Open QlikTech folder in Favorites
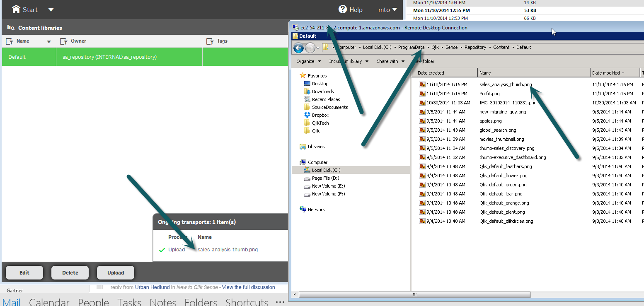 (320, 123)
